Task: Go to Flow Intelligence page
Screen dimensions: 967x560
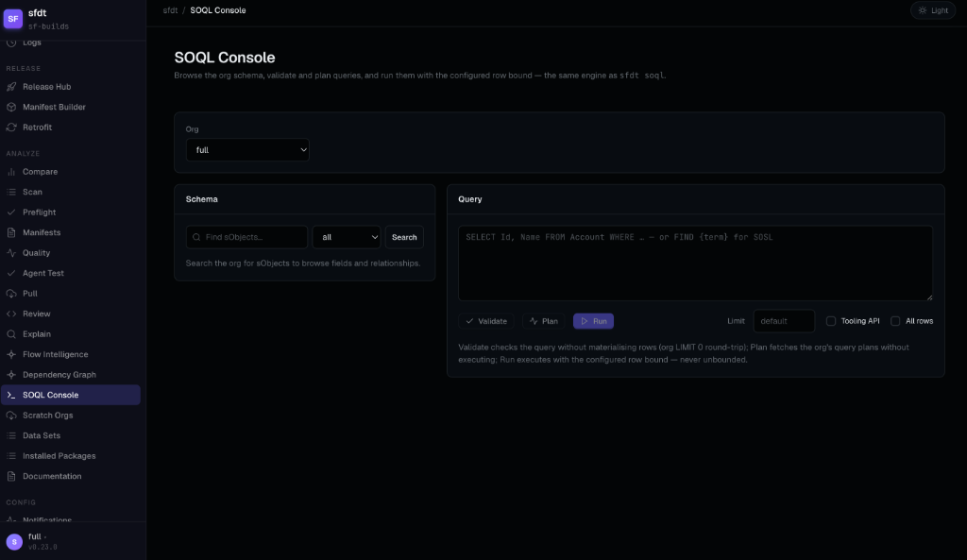Action: (x=71, y=355)
